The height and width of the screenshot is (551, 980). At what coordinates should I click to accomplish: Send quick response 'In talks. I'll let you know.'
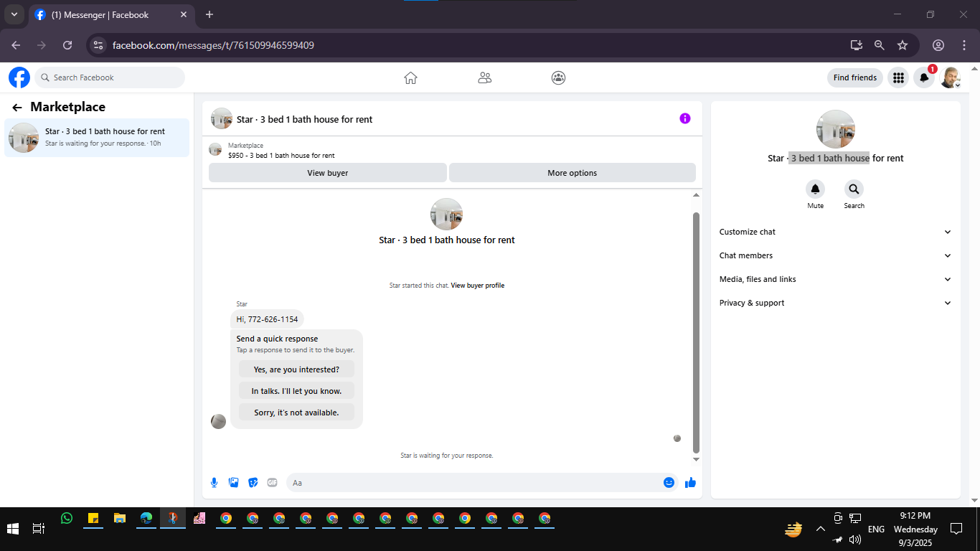pos(296,391)
